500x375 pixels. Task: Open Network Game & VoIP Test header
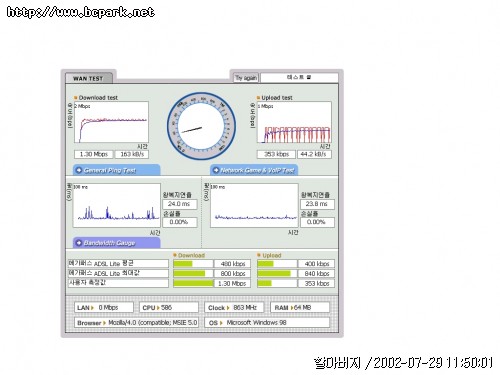click(x=254, y=170)
